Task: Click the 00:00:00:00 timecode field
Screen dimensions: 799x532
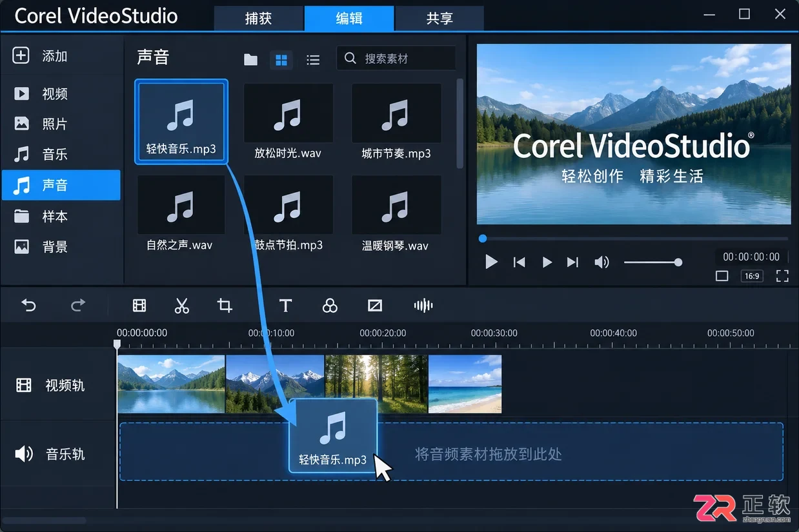Action: pyautogui.click(x=751, y=257)
